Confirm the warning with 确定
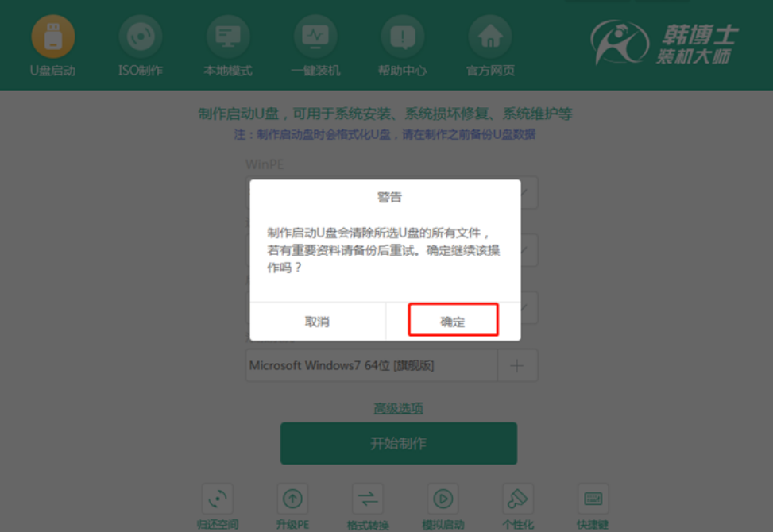The image size is (773, 532). coord(453,321)
